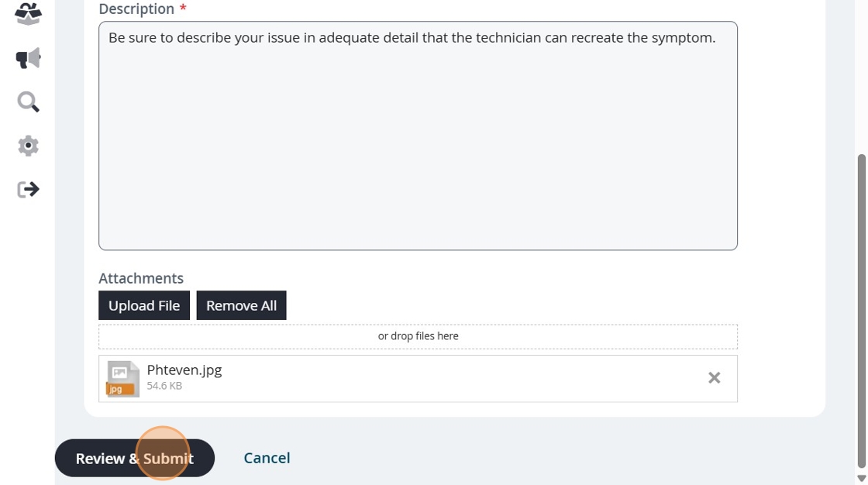
Task: Remove Phteven.jpg with the X icon
Action: (714, 378)
